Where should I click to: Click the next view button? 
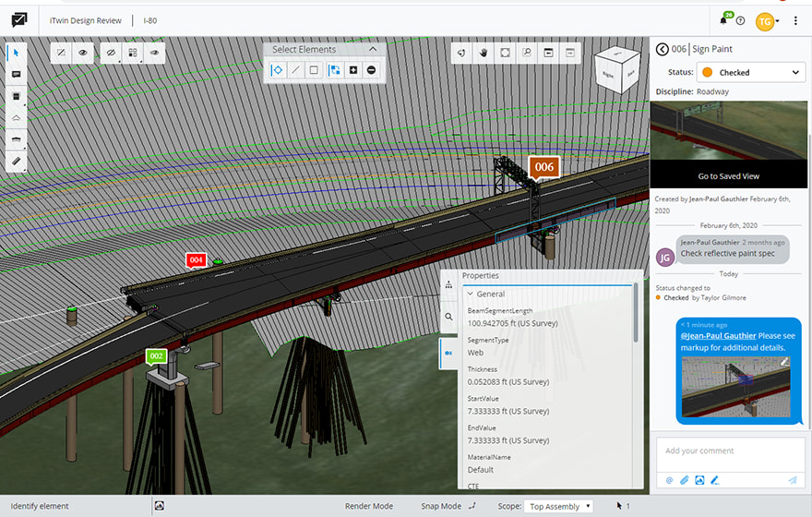pyautogui.click(x=570, y=53)
